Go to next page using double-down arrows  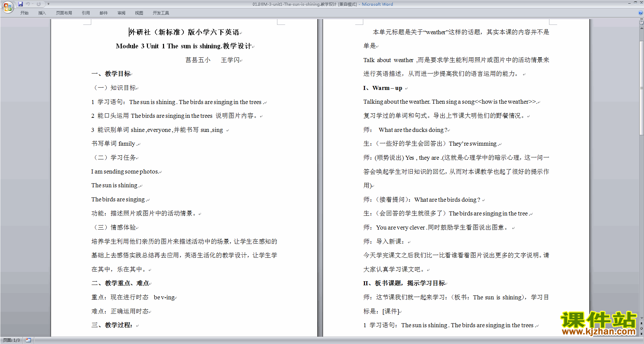point(642,334)
